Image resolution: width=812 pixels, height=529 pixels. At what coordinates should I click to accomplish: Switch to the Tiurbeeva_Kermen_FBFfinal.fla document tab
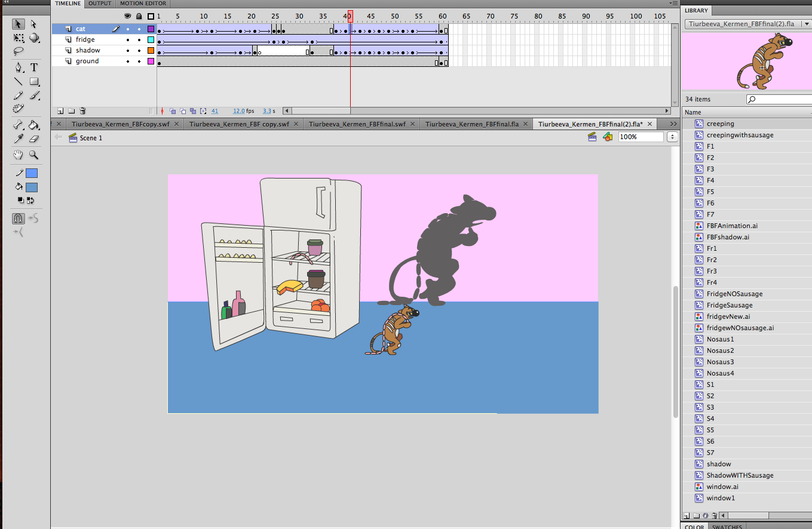pyautogui.click(x=472, y=124)
